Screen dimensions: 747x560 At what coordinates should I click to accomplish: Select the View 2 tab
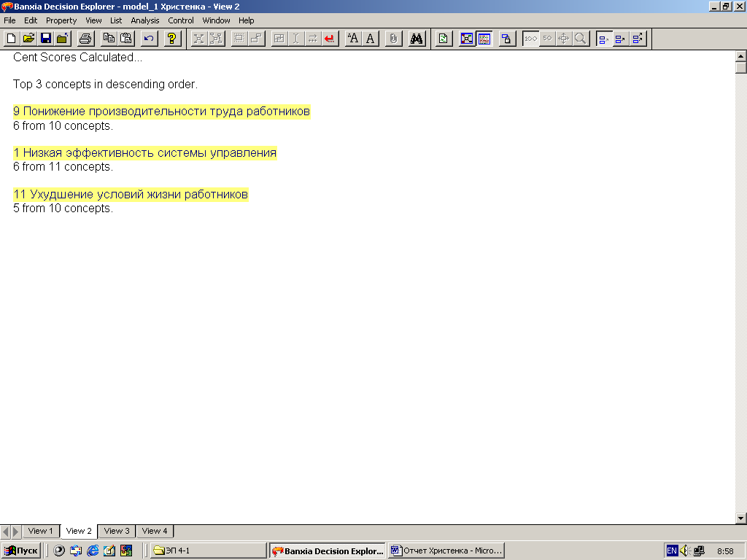pos(79,531)
